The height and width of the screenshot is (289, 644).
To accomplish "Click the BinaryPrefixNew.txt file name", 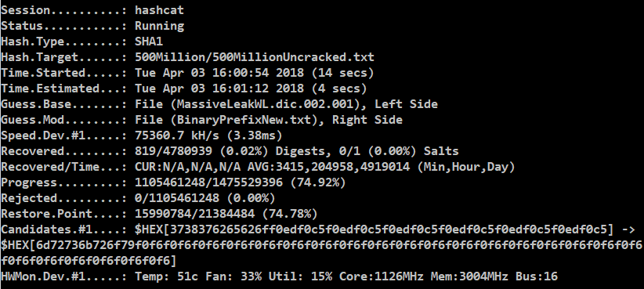I will tap(244, 120).
